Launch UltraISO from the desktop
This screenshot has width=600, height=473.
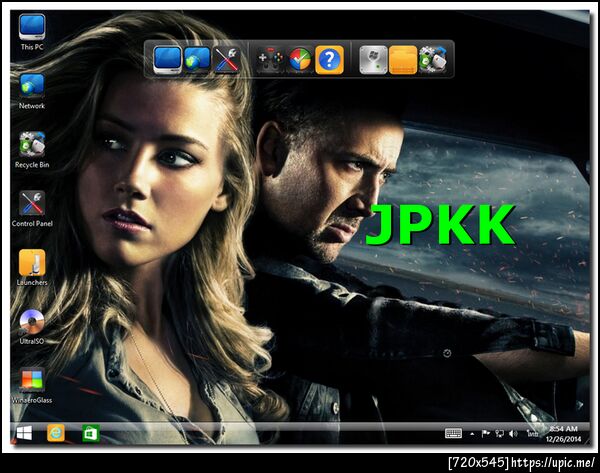32,327
